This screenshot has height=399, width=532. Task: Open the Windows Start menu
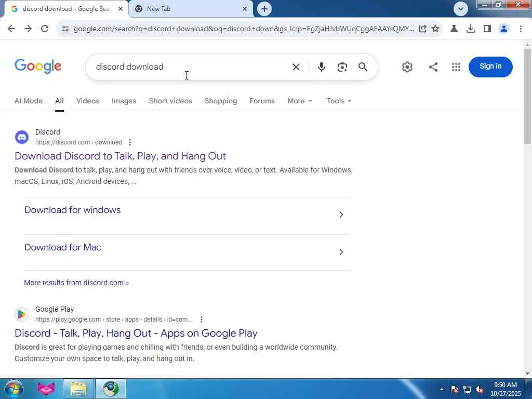pyautogui.click(x=13, y=389)
